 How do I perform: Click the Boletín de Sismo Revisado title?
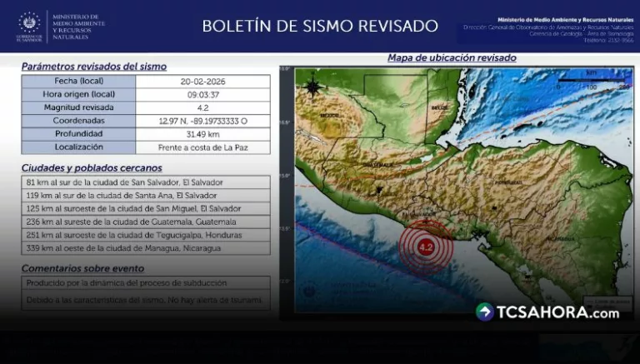pyautogui.click(x=320, y=26)
